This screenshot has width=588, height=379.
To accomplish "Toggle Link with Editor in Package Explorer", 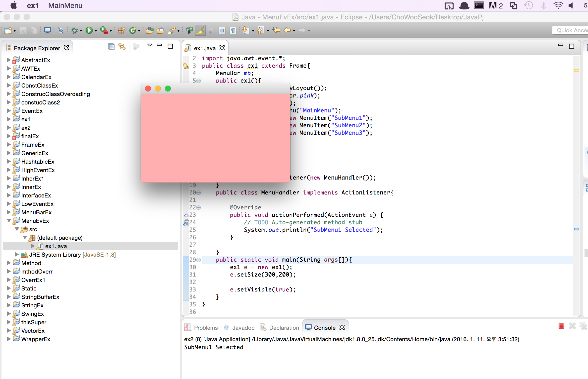I will [122, 47].
